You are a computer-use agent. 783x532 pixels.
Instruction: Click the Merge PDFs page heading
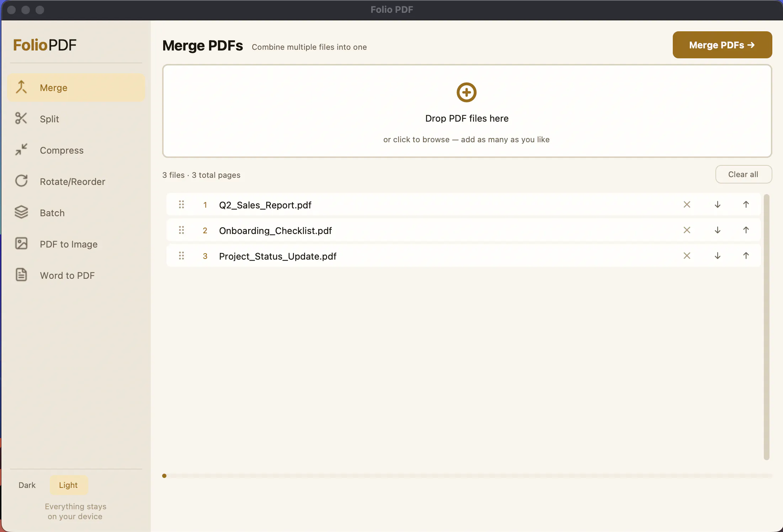tap(203, 46)
